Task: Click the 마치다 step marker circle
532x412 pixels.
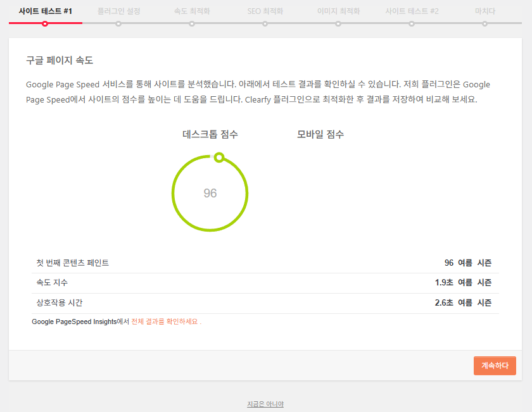Action: pyautogui.click(x=486, y=23)
